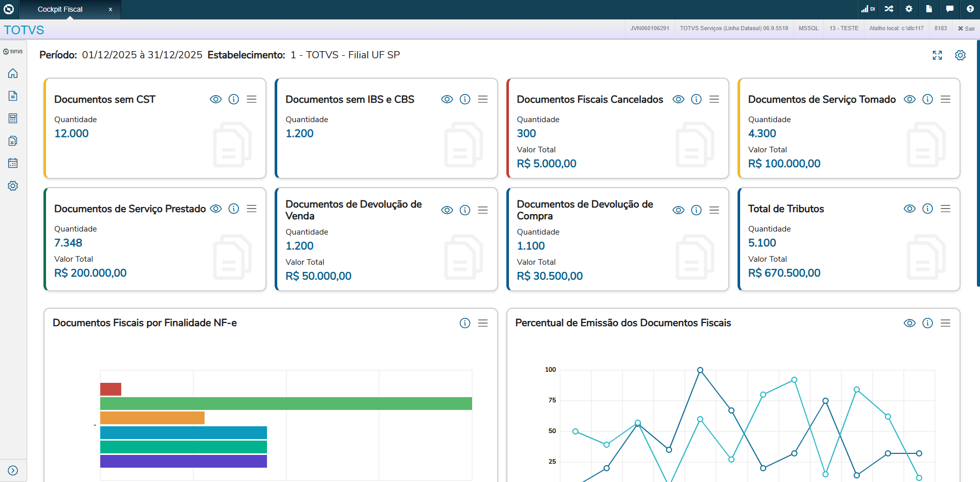Open the hamburger menu of Documentos Fiscais Cancelados
The height and width of the screenshot is (482, 980).
714,99
